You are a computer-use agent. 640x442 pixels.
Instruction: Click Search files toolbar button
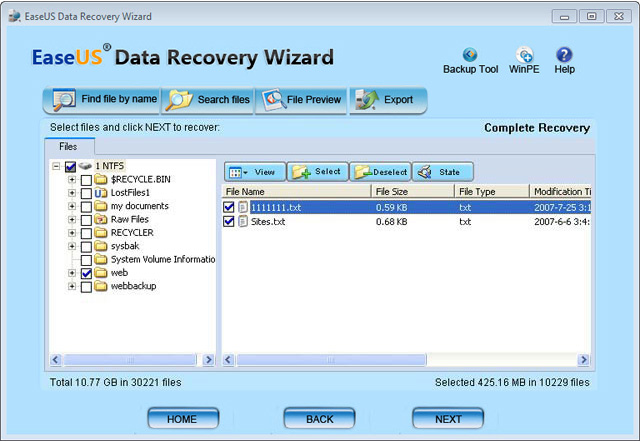coord(208,100)
